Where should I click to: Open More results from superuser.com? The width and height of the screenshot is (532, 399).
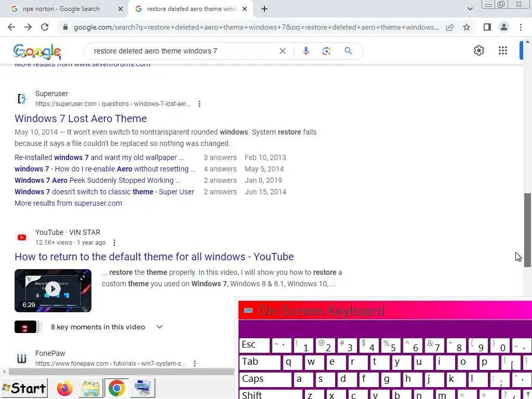[68, 203]
